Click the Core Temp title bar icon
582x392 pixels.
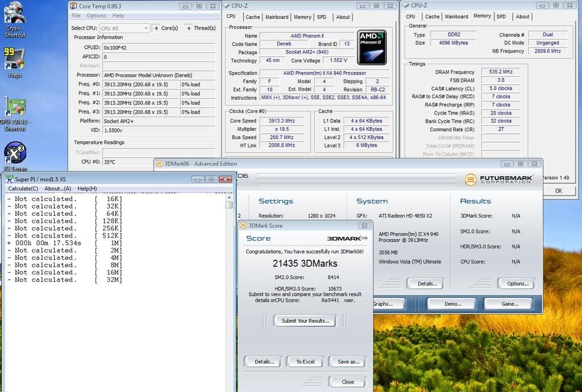[73, 6]
